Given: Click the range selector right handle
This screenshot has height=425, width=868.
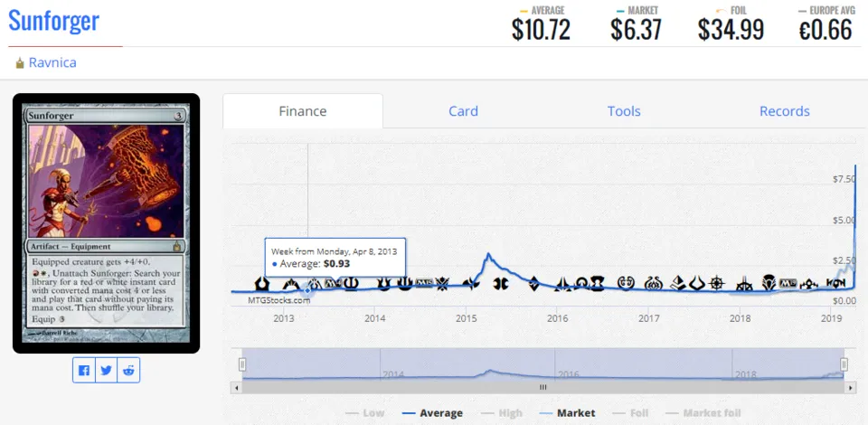Looking at the screenshot, I should tap(844, 364).
